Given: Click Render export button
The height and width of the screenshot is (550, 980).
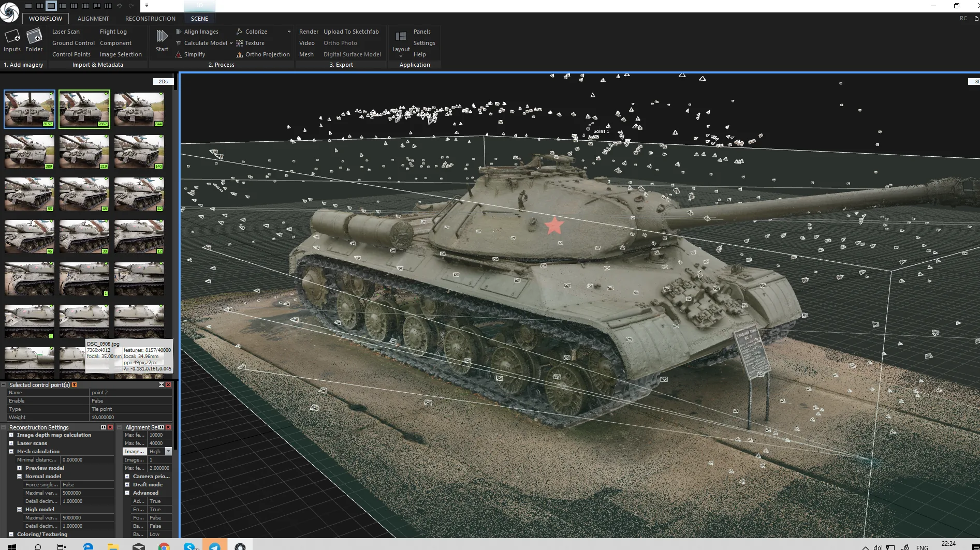Looking at the screenshot, I should pyautogui.click(x=309, y=32).
